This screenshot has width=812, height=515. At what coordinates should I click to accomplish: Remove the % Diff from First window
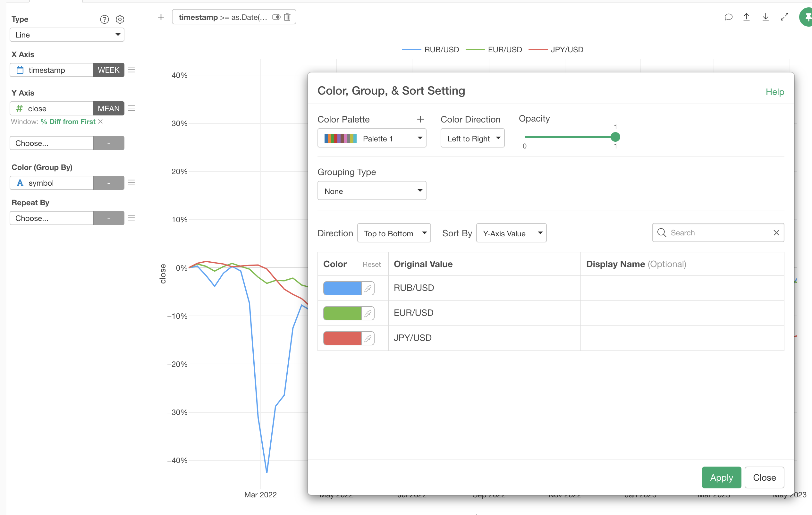coord(100,122)
